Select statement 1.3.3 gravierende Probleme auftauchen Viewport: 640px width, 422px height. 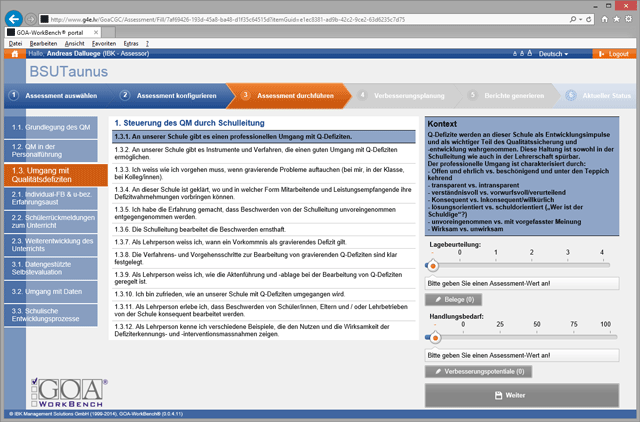tap(264, 173)
